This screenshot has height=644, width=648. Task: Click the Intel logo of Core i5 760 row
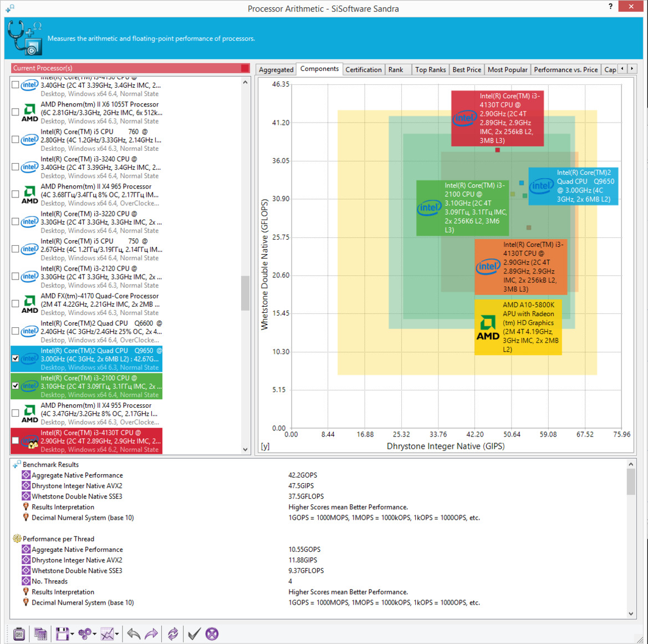click(29, 140)
